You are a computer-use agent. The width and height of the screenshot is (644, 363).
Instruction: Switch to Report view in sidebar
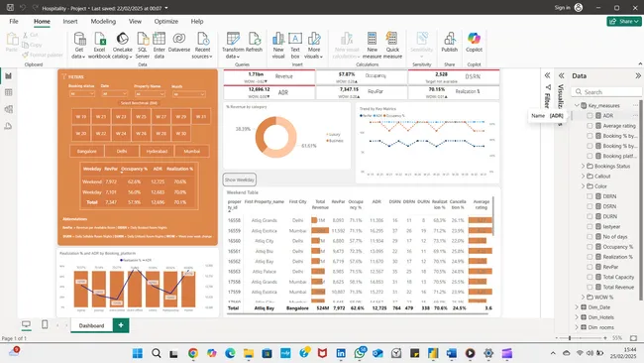[x=8, y=76]
